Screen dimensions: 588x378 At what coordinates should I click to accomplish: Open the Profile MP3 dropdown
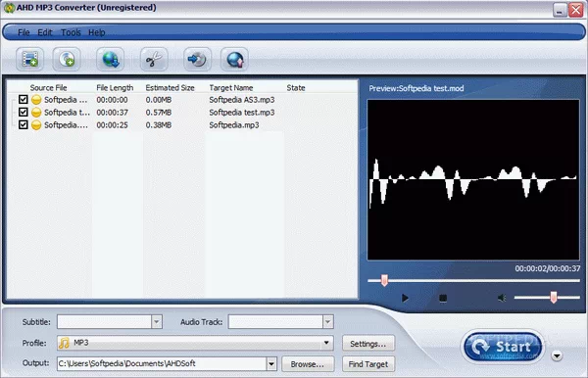(x=326, y=343)
